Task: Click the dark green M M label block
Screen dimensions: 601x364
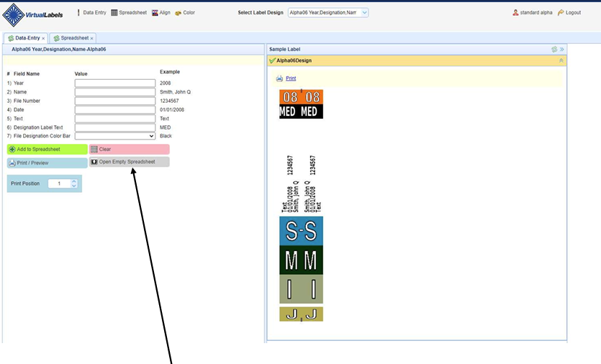Action: (x=302, y=260)
